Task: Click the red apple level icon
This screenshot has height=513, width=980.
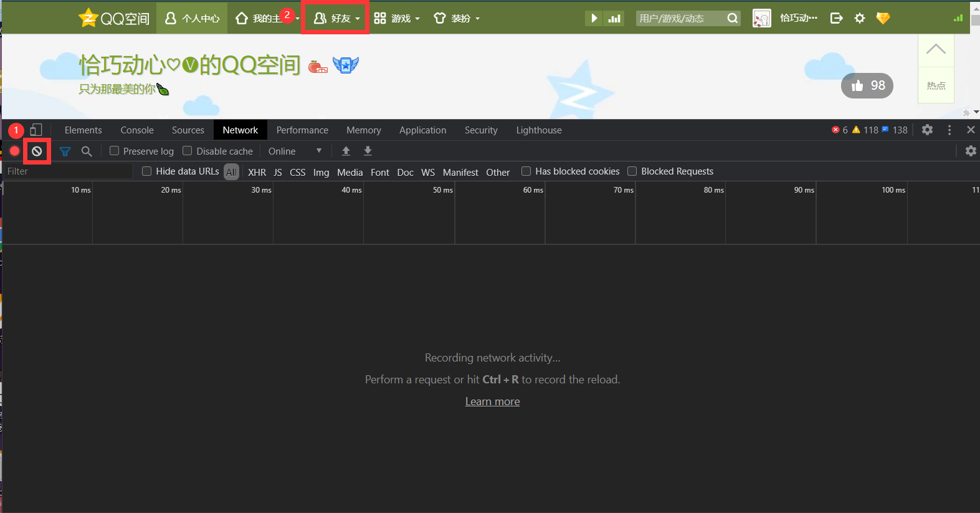Action: click(x=318, y=66)
